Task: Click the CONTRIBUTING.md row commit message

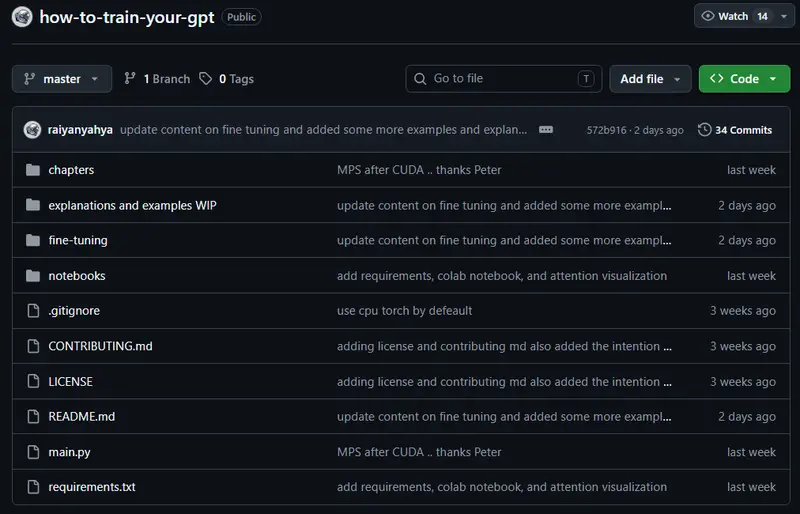Action: [x=504, y=346]
